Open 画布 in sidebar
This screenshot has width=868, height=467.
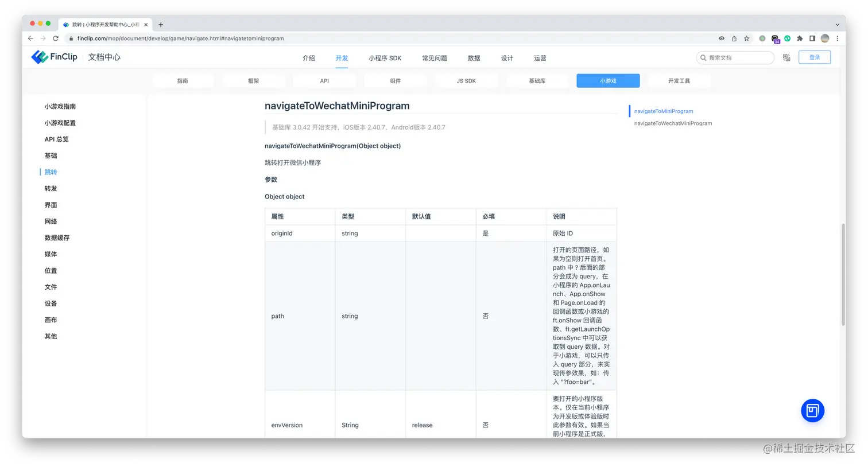(x=51, y=320)
